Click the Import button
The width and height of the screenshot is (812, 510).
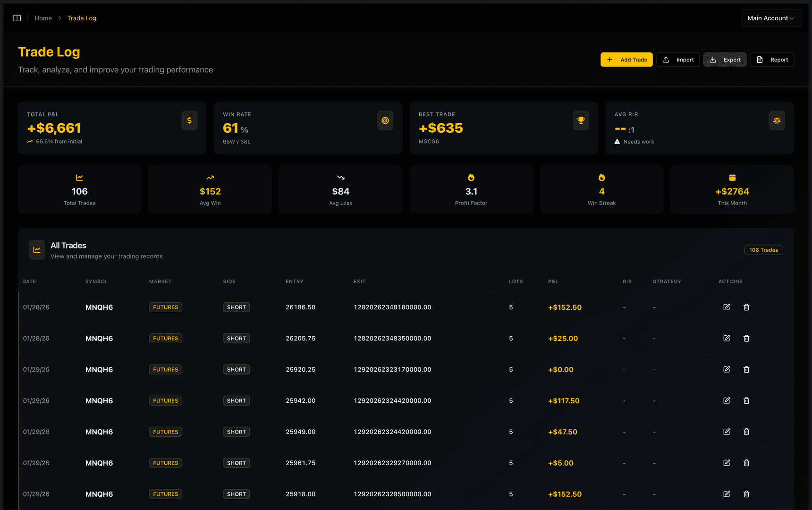678,59
